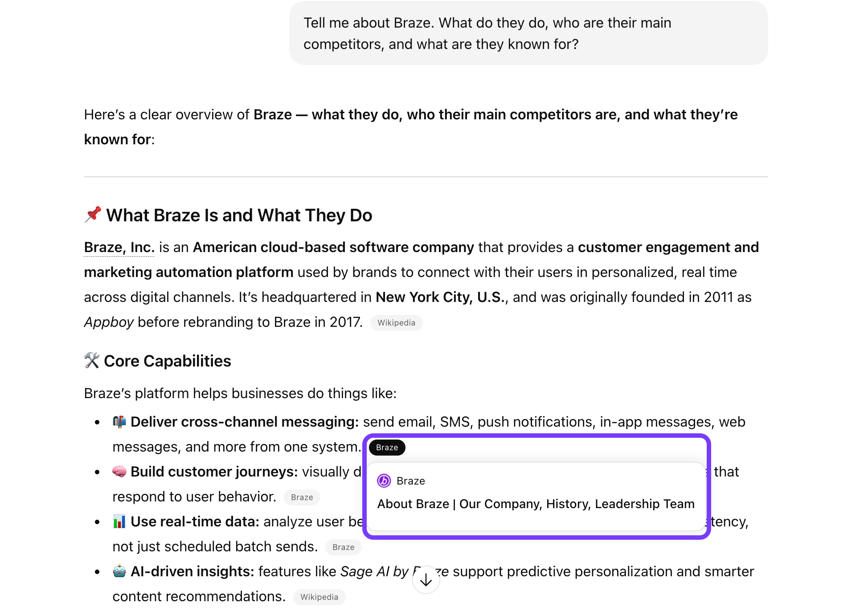This screenshot has width=868, height=611.
Task: Click the hammer and wrench emoji by Core Capabilities
Action: pos(92,361)
